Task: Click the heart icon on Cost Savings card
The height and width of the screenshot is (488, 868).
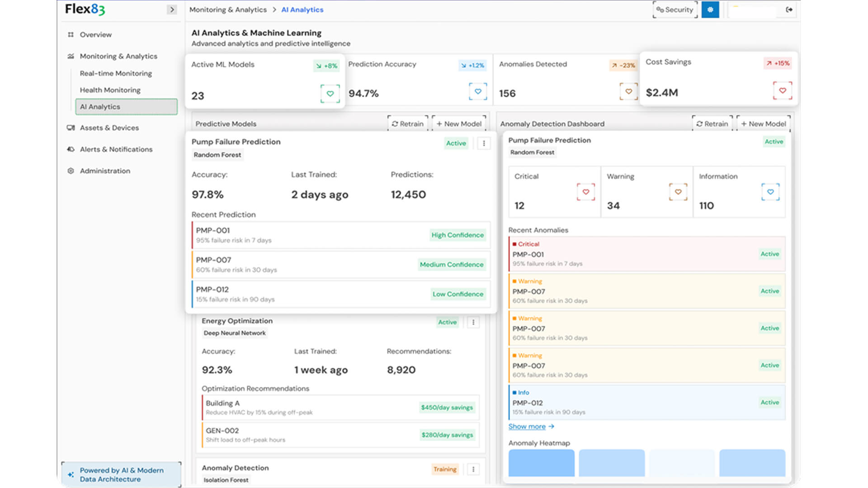Action: pos(783,90)
